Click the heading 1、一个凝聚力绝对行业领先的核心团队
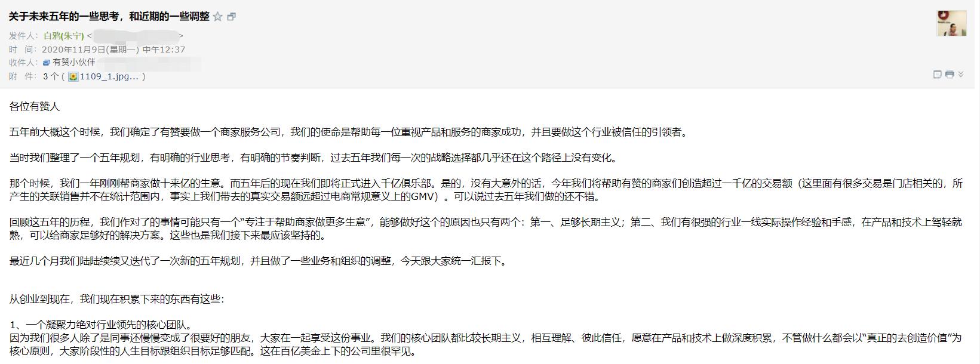 tap(102, 325)
